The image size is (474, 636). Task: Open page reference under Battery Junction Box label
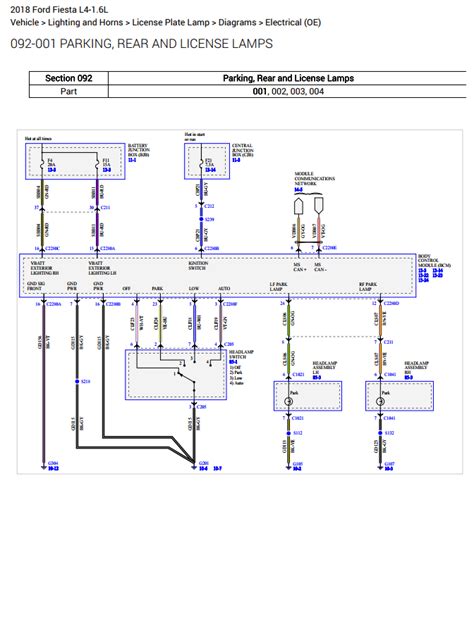(x=132, y=160)
